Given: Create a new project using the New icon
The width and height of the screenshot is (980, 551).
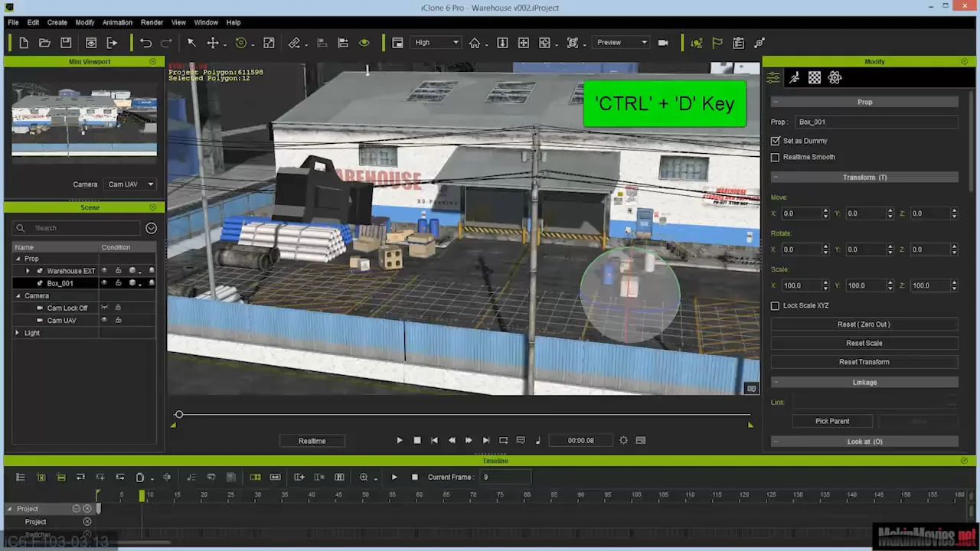Looking at the screenshot, I should click(24, 43).
